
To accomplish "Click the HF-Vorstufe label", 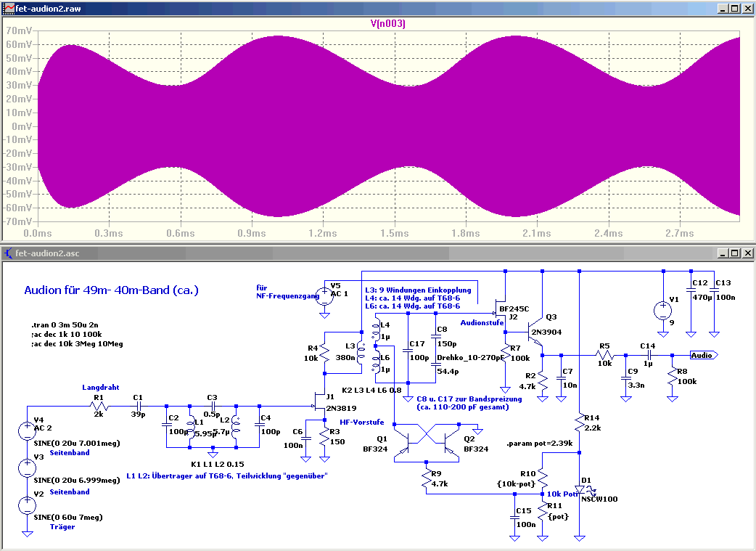I will [x=361, y=422].
